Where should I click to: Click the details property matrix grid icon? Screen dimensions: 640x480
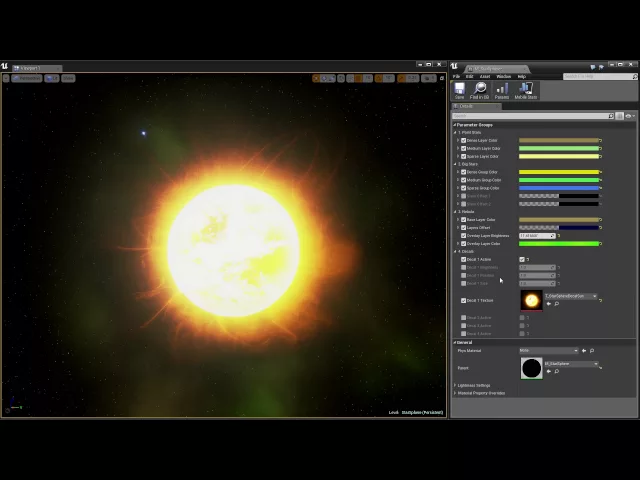620,116
